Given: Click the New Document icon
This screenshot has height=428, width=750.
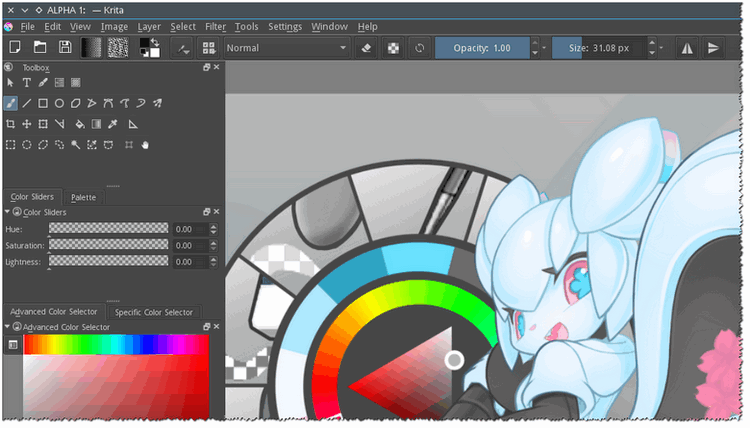Looking at the screenshot, I should point(15,47).
